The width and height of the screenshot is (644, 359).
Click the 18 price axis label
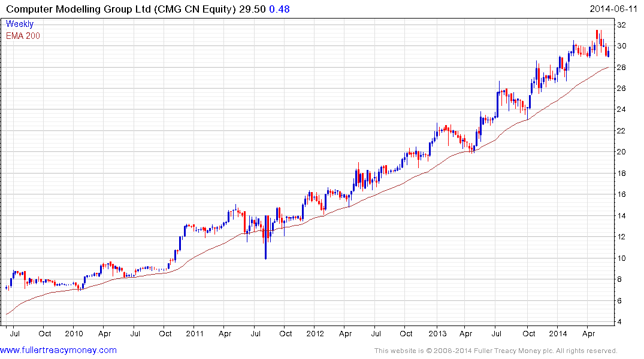(621, 173)
